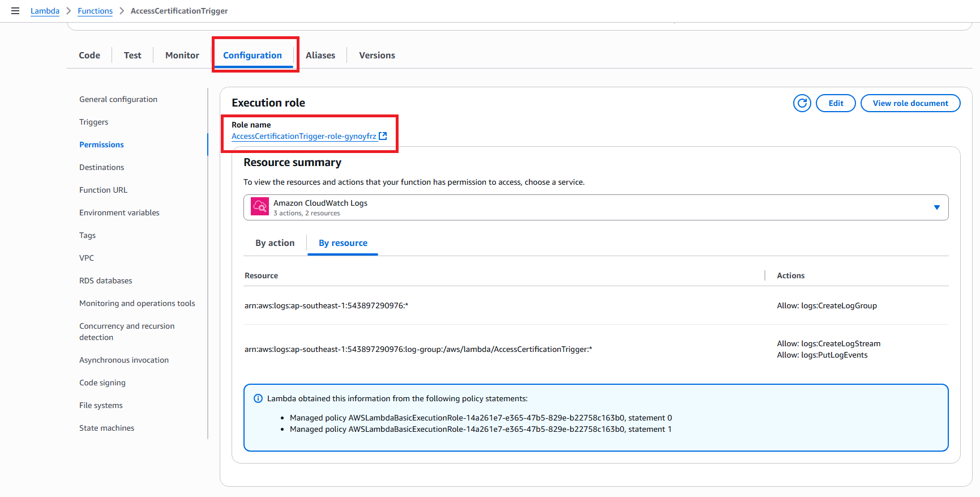Image resolution: width=980 pixels, height=497 pixels.
Task: Open General configuration settings
Action: click(x=118, y=99)
